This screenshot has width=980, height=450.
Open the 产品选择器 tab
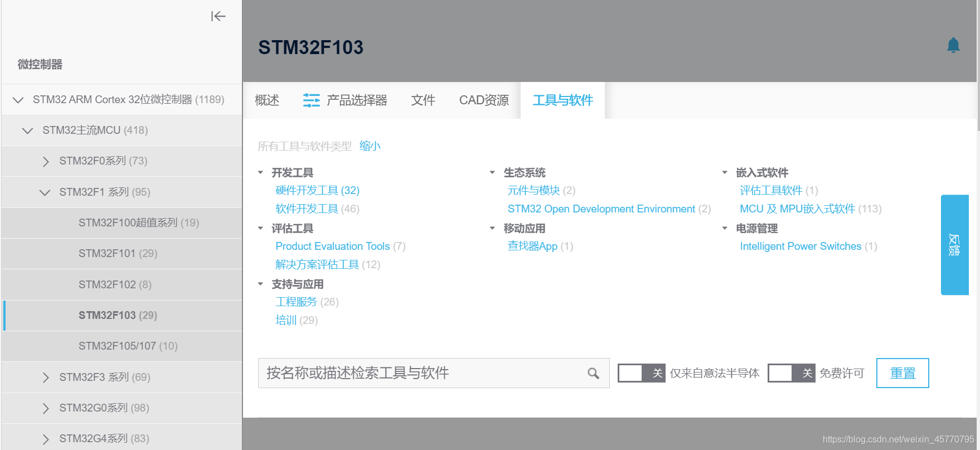tap(345, 100)
